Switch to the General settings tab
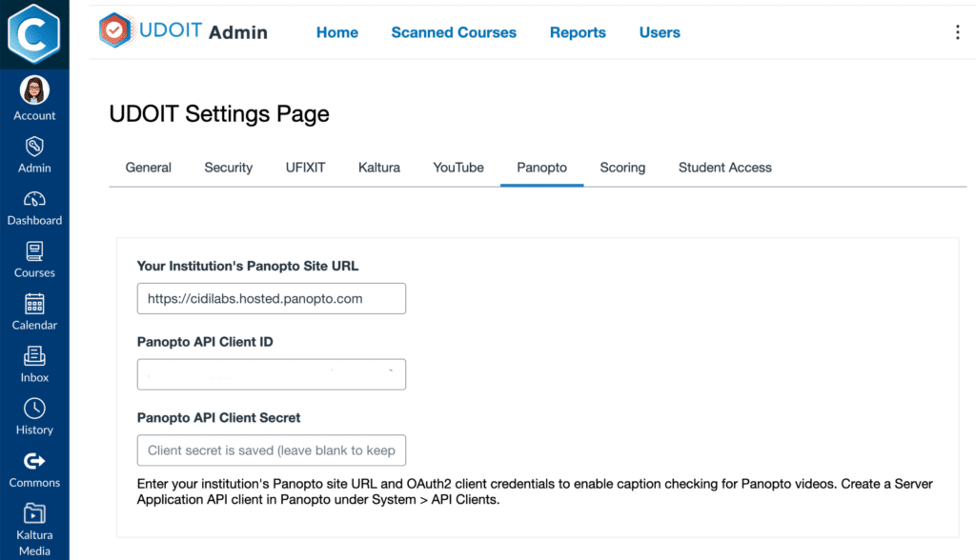This screenshot has width=976, height=560. click(148, 168)
